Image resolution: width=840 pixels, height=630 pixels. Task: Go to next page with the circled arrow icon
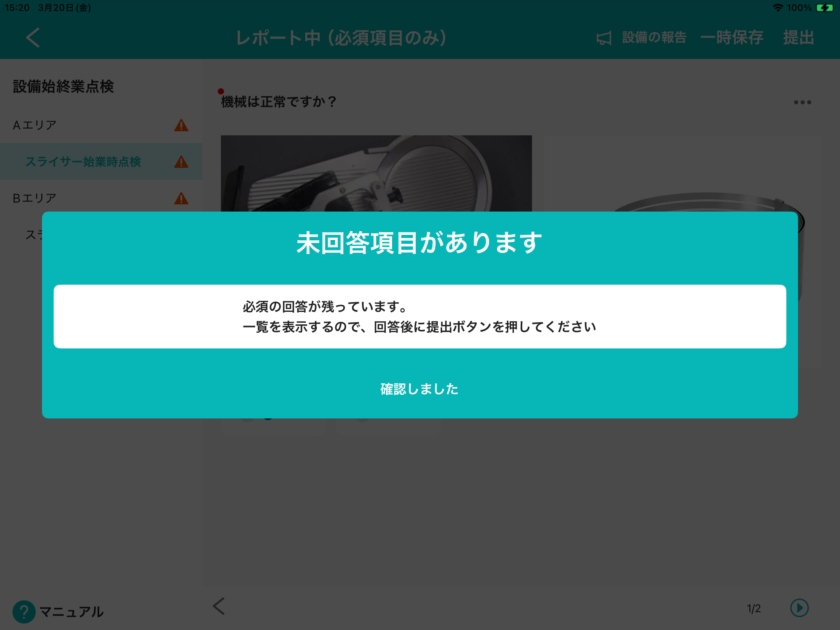[799, 608]
